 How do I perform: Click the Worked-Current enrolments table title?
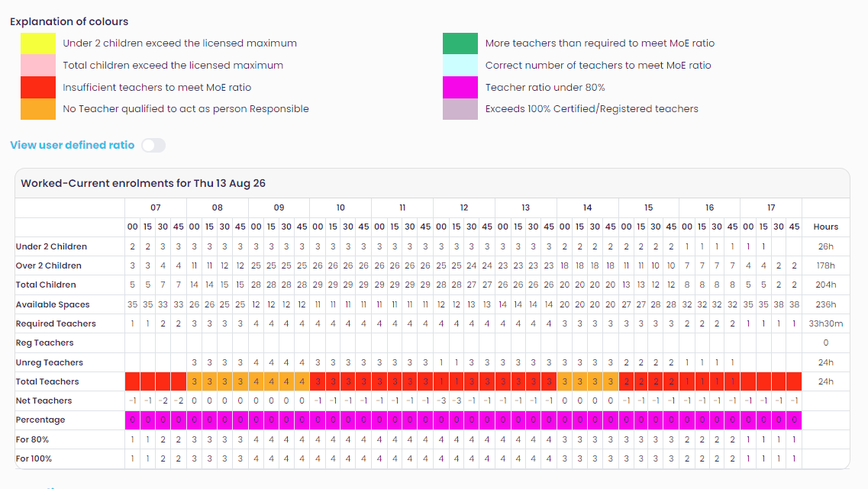coord(144,183)
